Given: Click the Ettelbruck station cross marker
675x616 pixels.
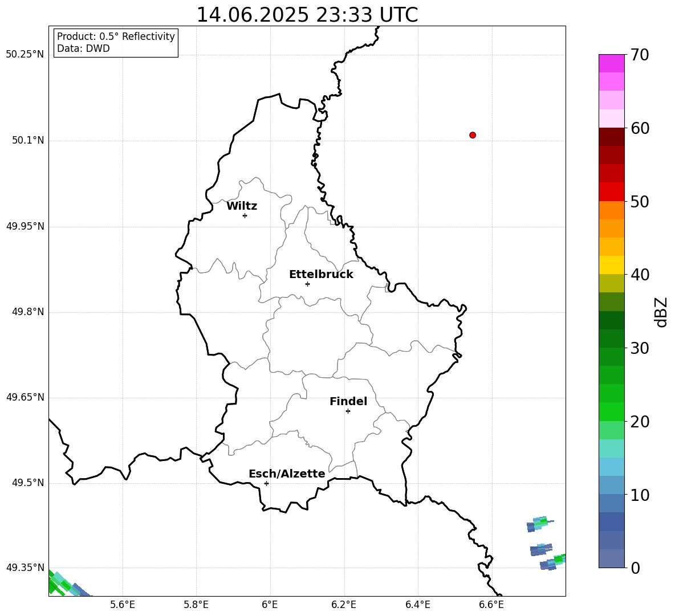Looking at the screenshot, I should pos(307,284).
